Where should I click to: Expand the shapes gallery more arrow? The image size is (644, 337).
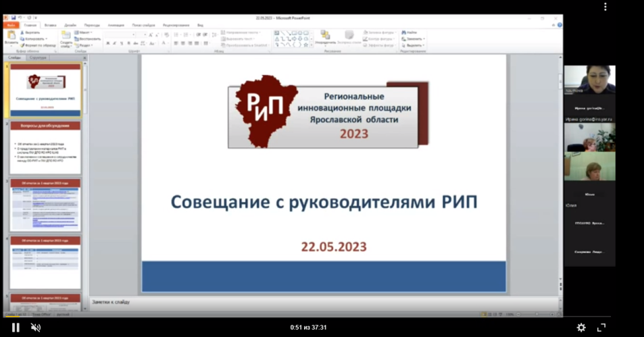click(312, 45)
